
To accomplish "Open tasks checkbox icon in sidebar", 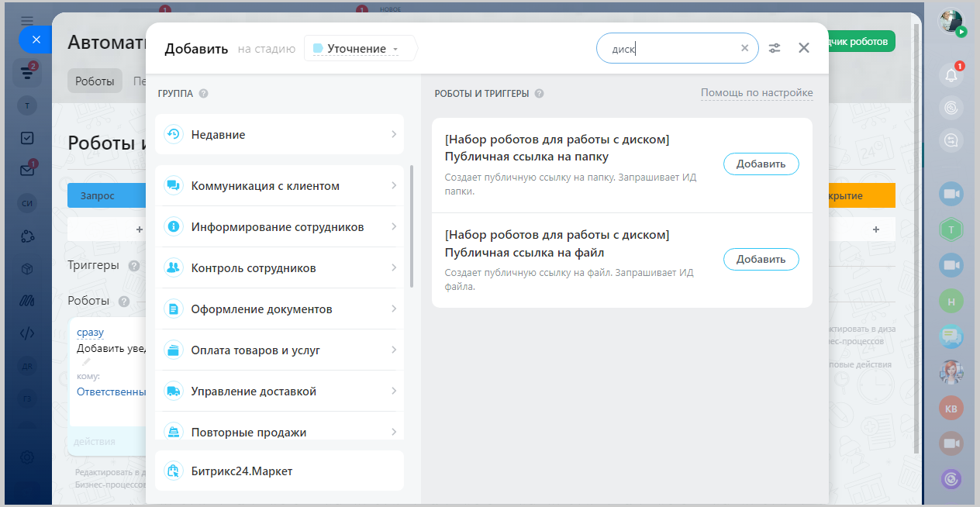I will tap(27, 138).
